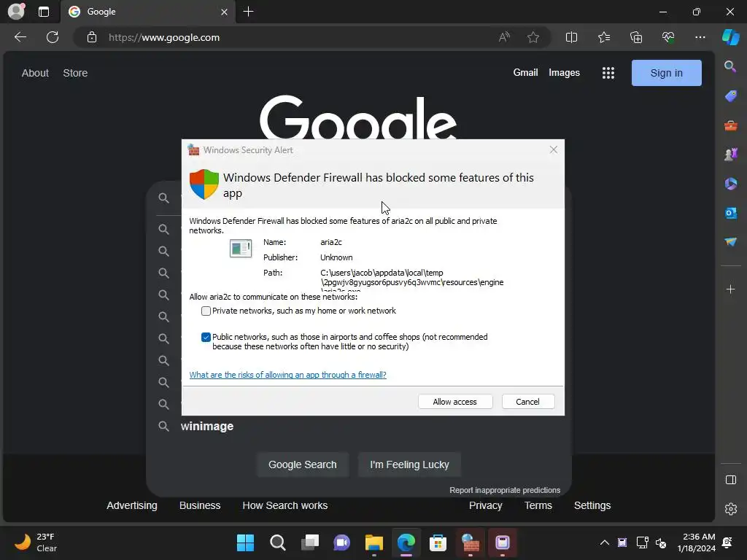Click the address bar URL
Viewport: 747px width, 560px height.
pos(164,38)
